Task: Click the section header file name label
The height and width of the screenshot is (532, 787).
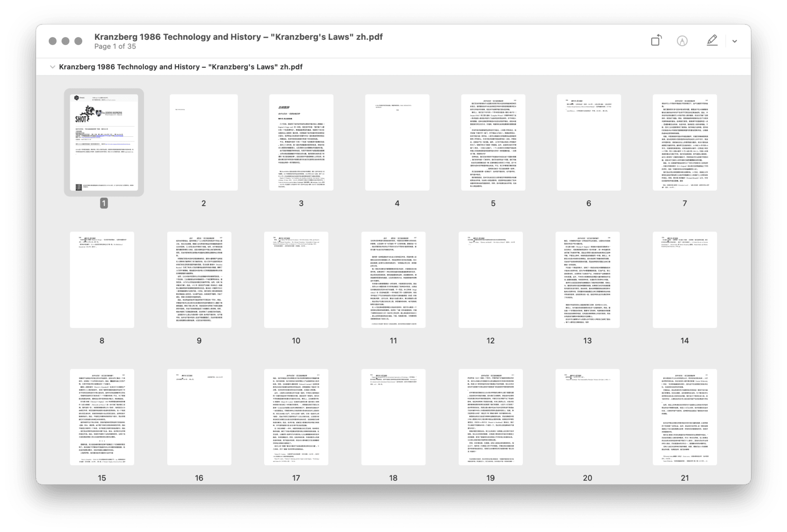Action: tap(181, 67)
